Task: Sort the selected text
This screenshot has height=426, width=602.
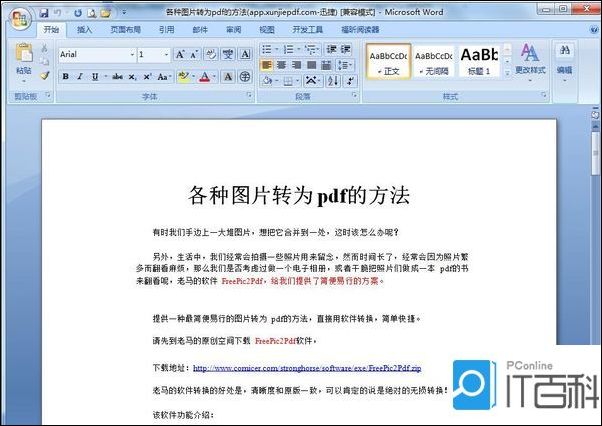Action: tap(332, 81)
